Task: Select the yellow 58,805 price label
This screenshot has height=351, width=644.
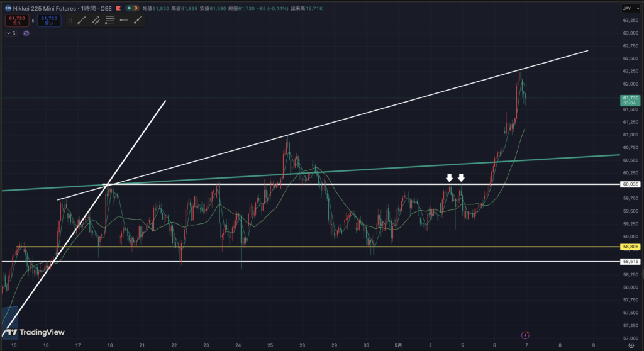Action: [x=630, y=247]
